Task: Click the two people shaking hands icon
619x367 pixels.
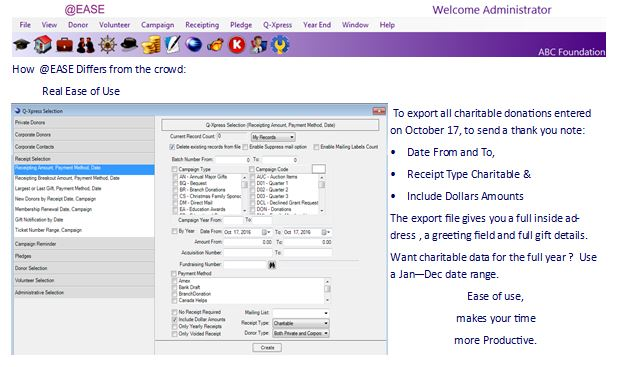Action: (x=86, y=45)
